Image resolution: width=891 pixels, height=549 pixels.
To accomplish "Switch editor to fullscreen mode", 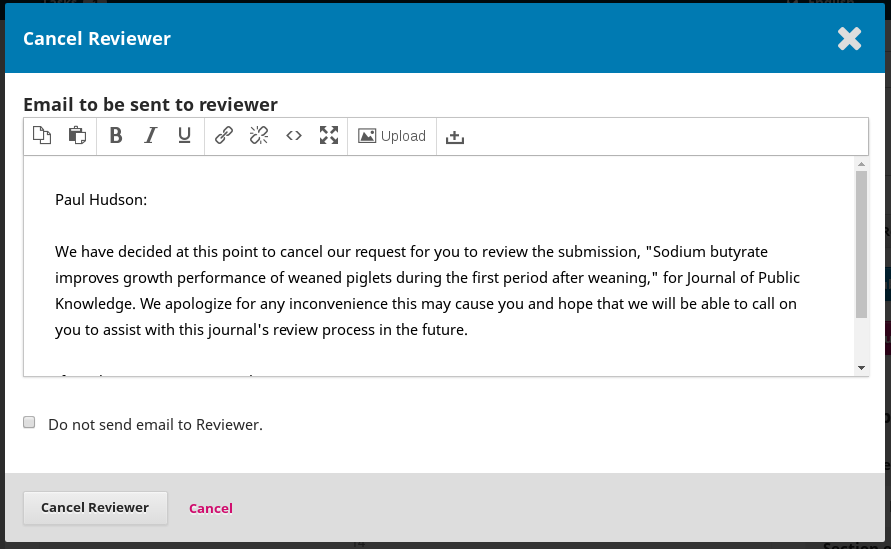I will (329, 136).
